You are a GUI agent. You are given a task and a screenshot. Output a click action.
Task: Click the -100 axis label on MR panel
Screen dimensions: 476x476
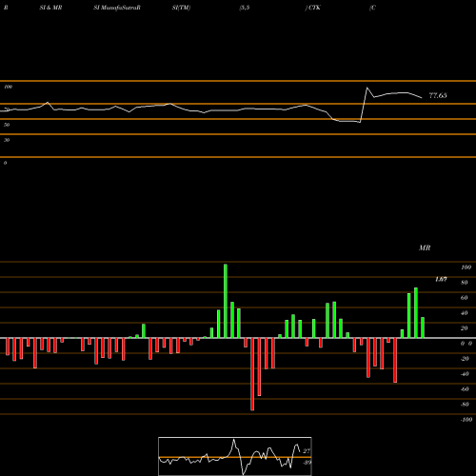point(466,420)
